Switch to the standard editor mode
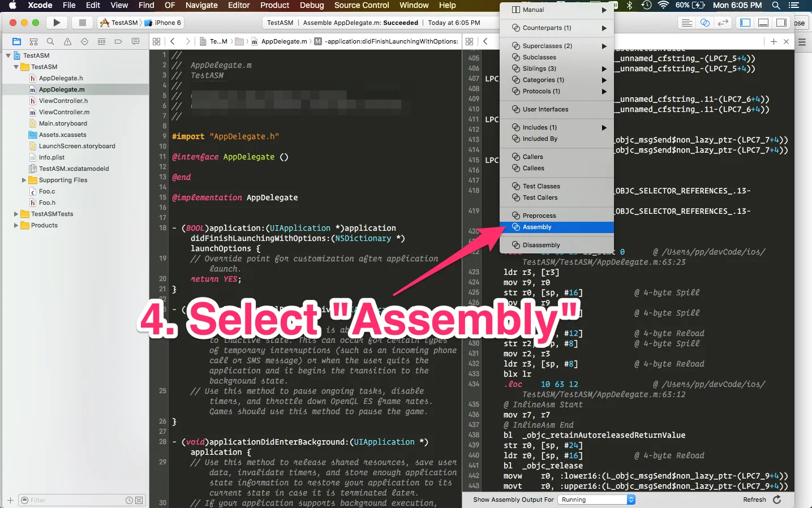The image size is (812, 508). pos(687,23)
